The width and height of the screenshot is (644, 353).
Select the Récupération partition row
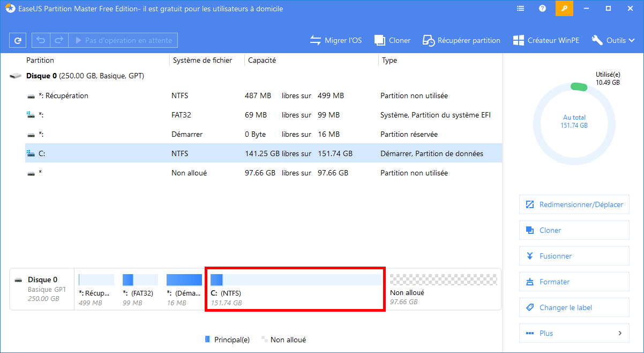264,95
